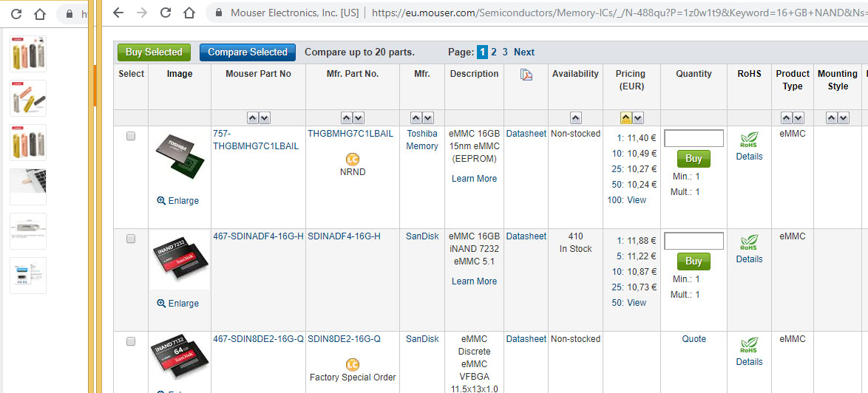868x393 pixels.
Task: Open Datasheet for iNAND 7232
Action: [526, 236]
